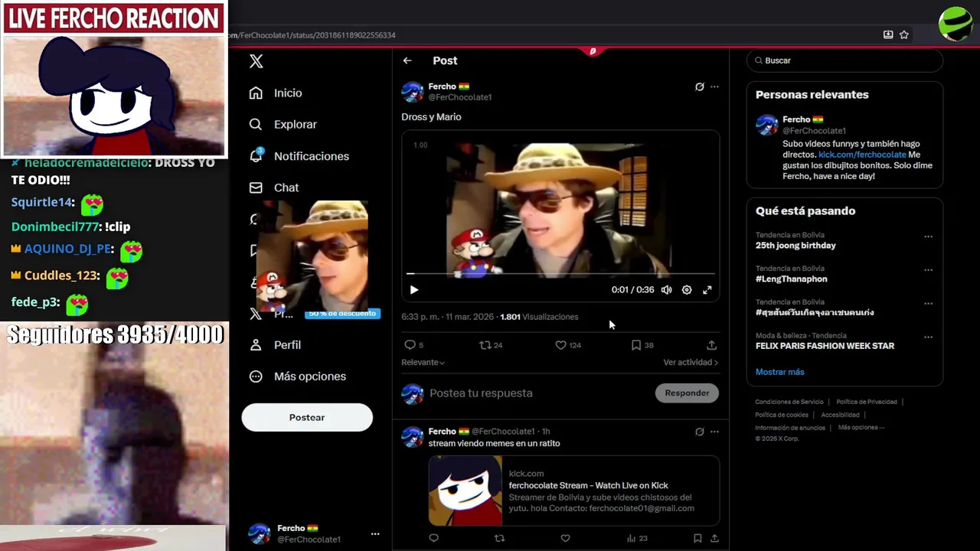The height and width of the screenshot is (551, 980).
Task: Click the notifications bell icon
Action: click(x=256, y=155)
